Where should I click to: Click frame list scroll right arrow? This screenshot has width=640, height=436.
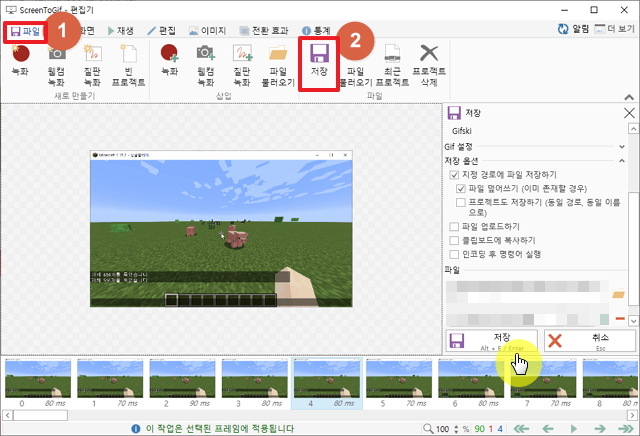(x=632, y=416)
